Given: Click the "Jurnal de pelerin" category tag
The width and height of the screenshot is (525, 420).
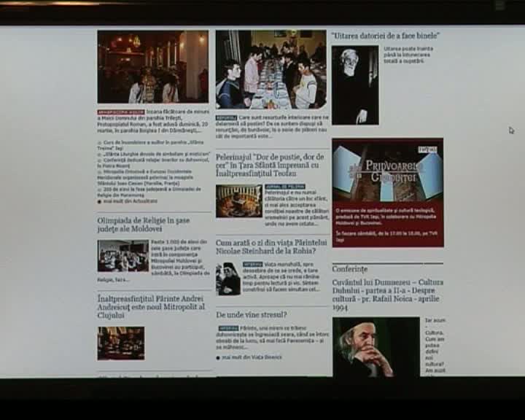Looking at the screenshot, I should pos(285,187).
